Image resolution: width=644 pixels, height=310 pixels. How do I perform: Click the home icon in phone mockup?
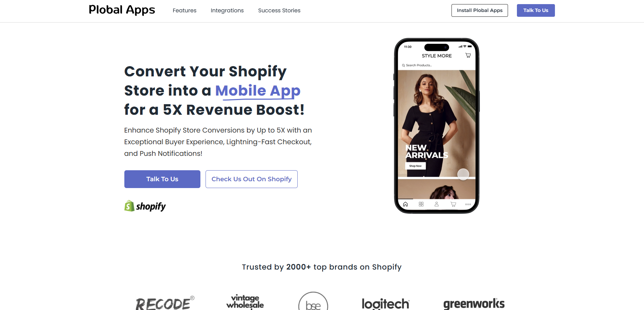click(x=405, y=204)
